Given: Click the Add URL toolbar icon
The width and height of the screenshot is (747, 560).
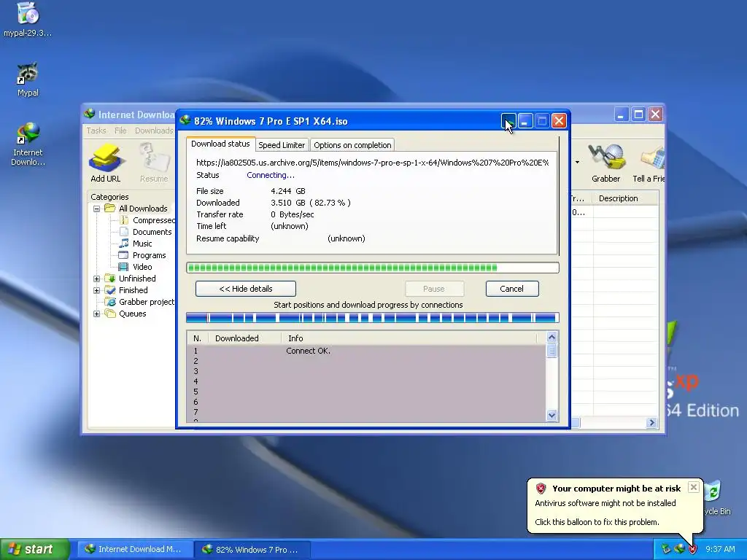Looking at the screenshot, I should (106, 163).
